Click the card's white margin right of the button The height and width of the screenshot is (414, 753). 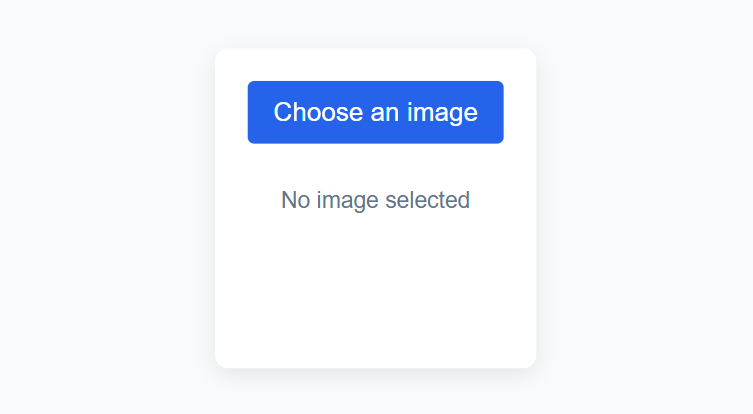click(520, 112)
